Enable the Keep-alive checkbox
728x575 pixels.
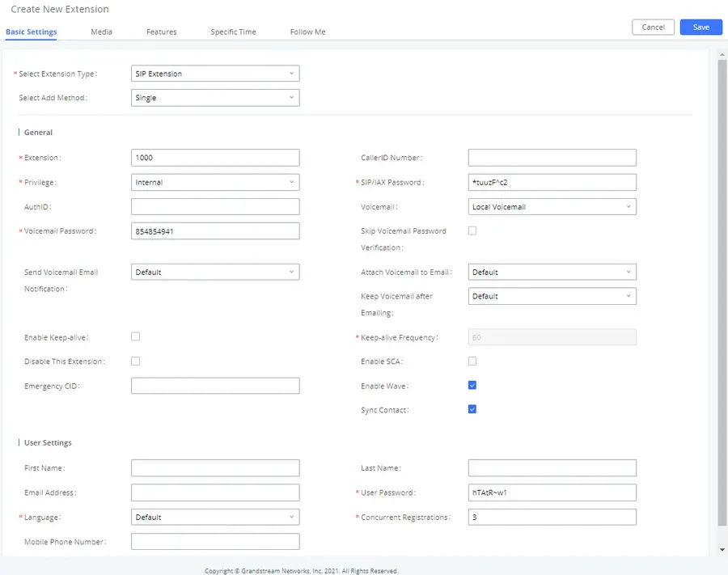click(136, 336)
